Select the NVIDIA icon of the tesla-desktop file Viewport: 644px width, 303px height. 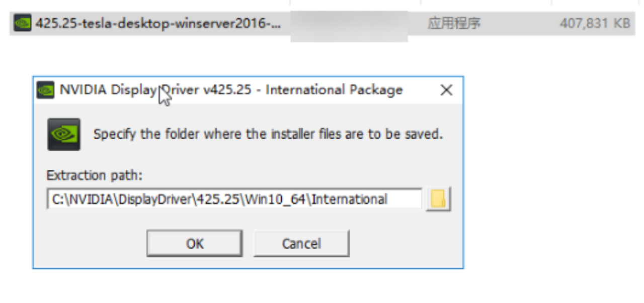[x=22, y=23]
